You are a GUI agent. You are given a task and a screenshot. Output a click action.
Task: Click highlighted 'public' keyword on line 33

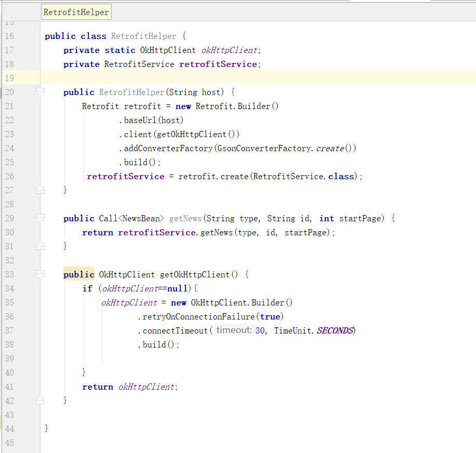pyautogui.click(x=79, y=274)
